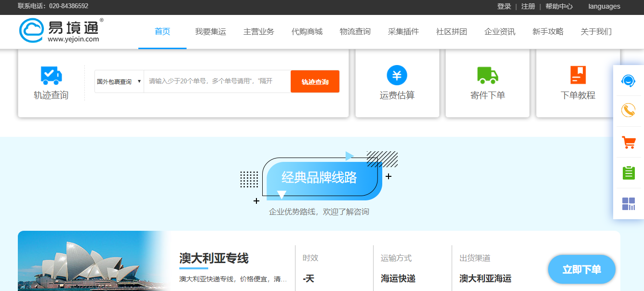Open the 我要集运 menu

pyautogui.click(x=211, y=32)
